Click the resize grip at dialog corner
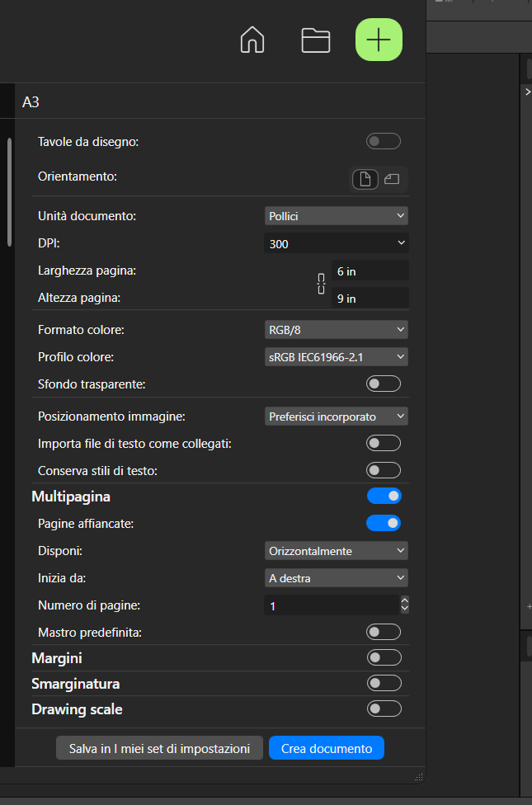The width and height of the screenshot is (532, 805). point(418,776)
